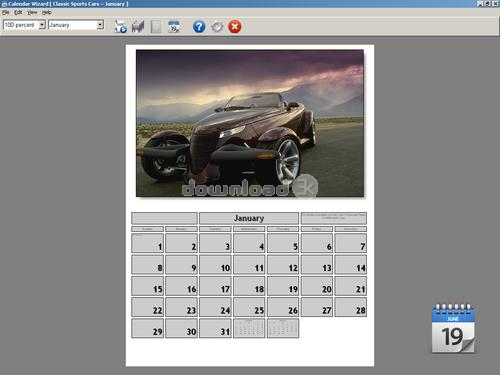Click the red X exit icon in toolbar
The image size is (500, 375).
235,26
